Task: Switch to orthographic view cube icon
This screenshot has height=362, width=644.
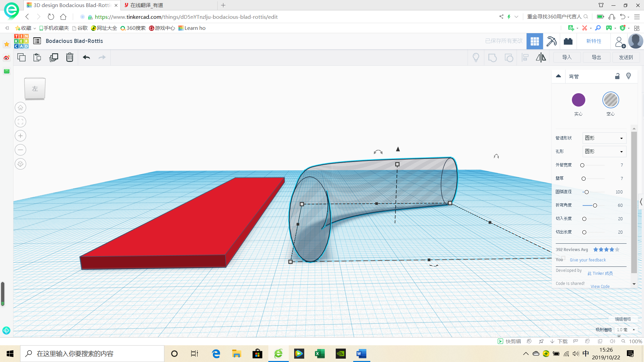Action: [x=20, y=164]
